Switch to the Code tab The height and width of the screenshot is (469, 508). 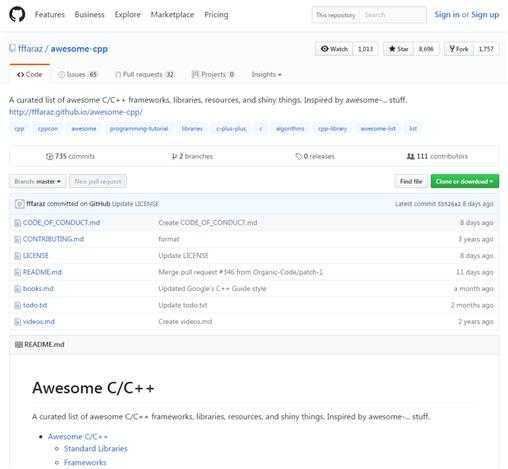click(29, 74)
